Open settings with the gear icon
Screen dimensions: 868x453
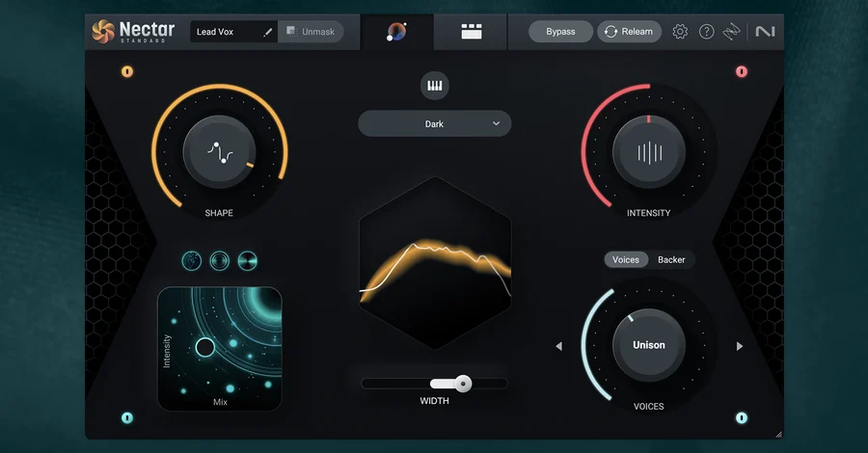pyautogui.click(x=680, y=32)
